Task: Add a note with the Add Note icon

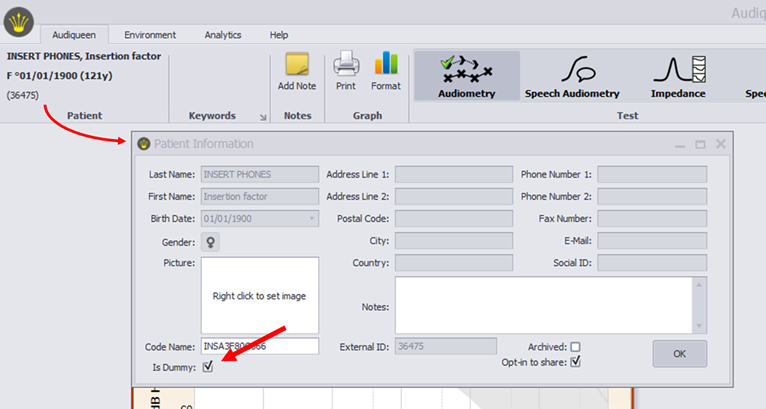Action: 297,71
